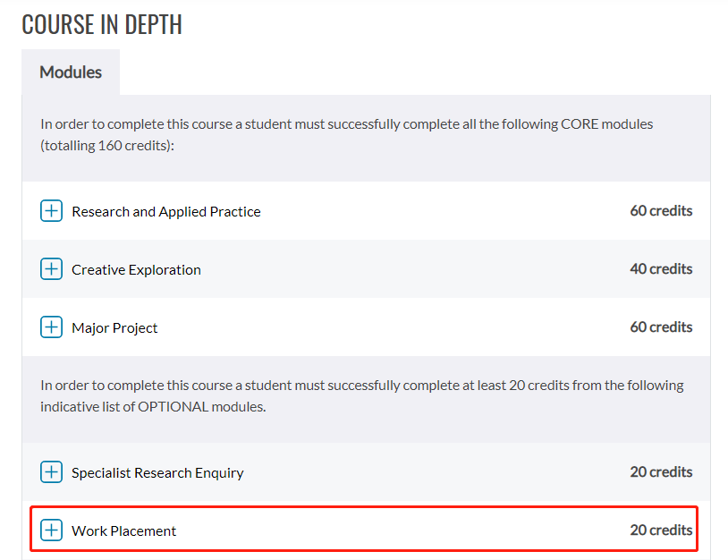
Task: Click the sentence mentioning OPTIONAL modules
Action: coord(361,386)
